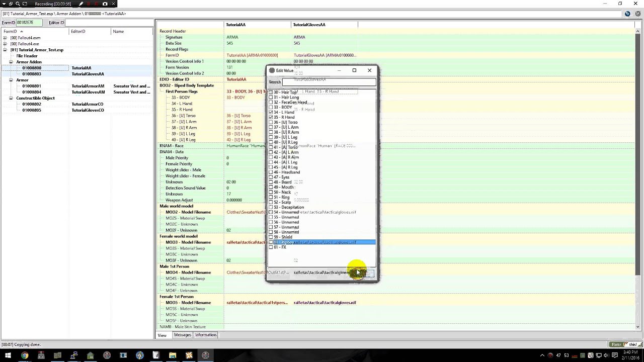Collapse the Constructible Object group
The height and width of the screenshot is (362, 644).
coord(11,98)
